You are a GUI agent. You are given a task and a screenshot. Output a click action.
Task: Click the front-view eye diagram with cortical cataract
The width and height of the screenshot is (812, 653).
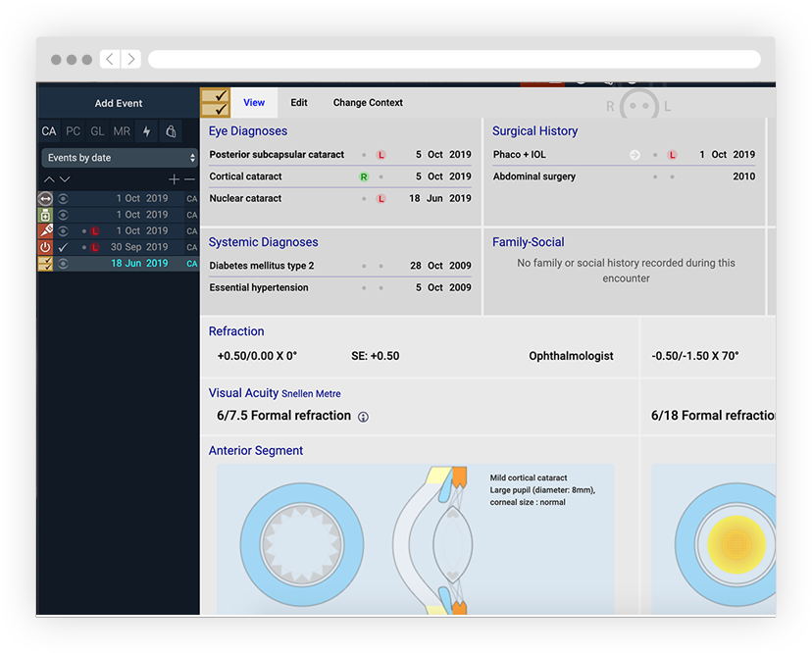(302, 545)
